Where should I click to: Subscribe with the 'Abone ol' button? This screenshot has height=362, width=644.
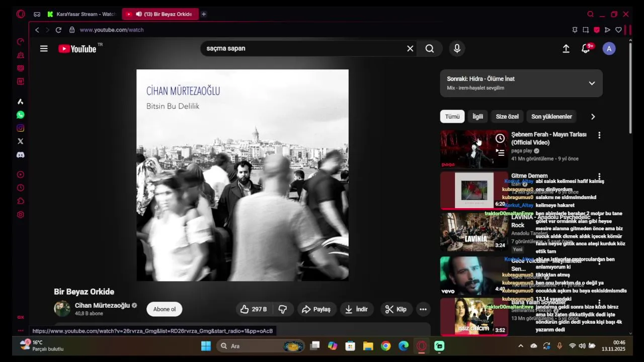[x=165, y=309]
